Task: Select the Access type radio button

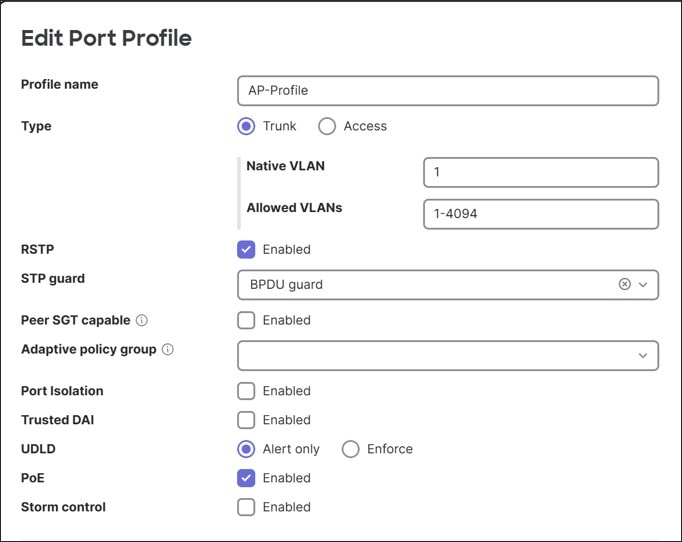Action: 327,126
